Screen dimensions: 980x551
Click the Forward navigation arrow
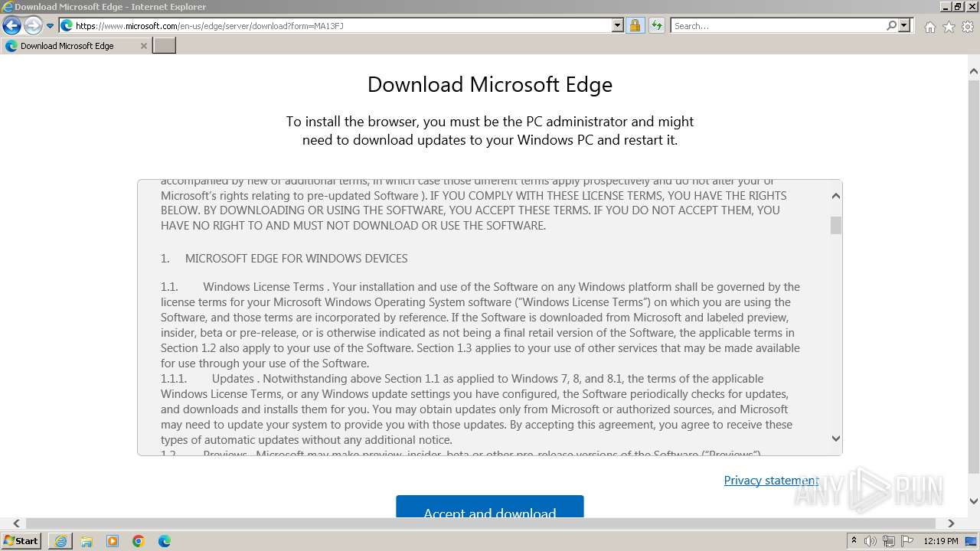pyautogui.click(x=33, y=25)
